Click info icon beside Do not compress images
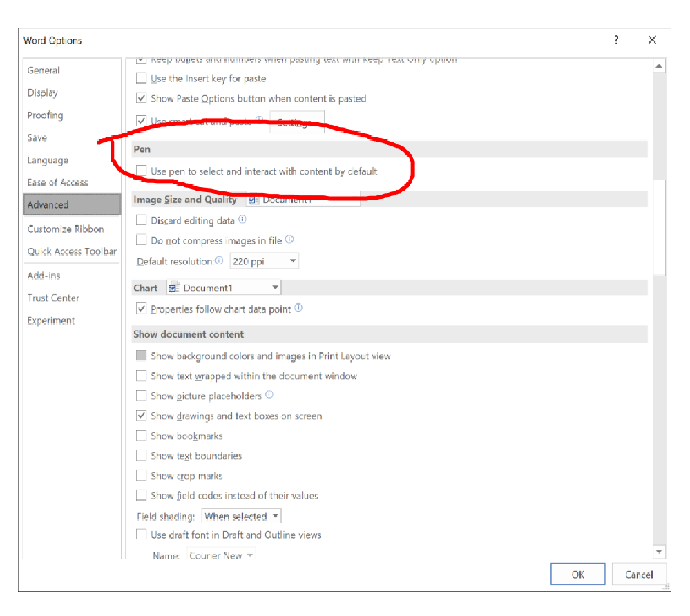 click(x=289, y=240)
